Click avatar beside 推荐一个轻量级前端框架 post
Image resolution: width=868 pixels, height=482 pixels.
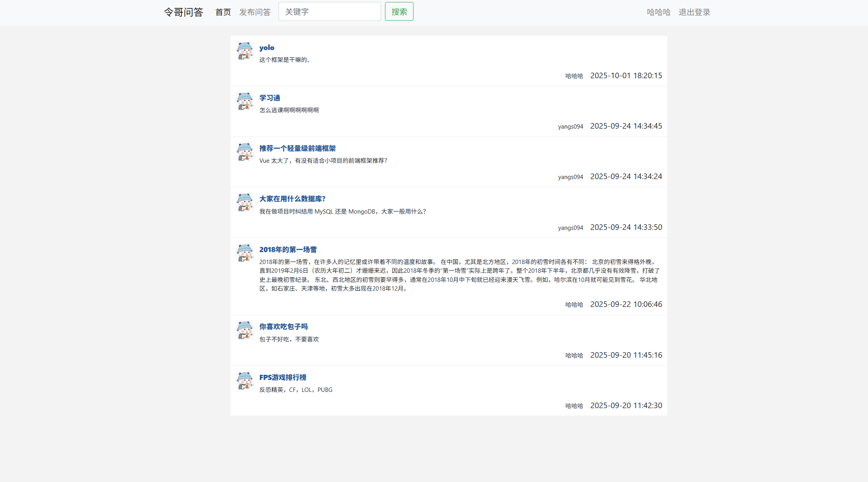(244, 152)
